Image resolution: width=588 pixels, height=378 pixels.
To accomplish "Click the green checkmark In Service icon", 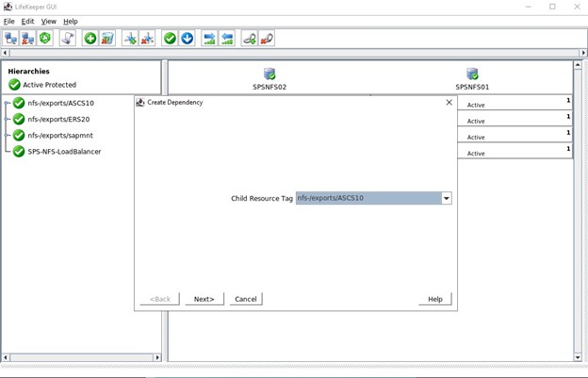I will click(170, 39).
